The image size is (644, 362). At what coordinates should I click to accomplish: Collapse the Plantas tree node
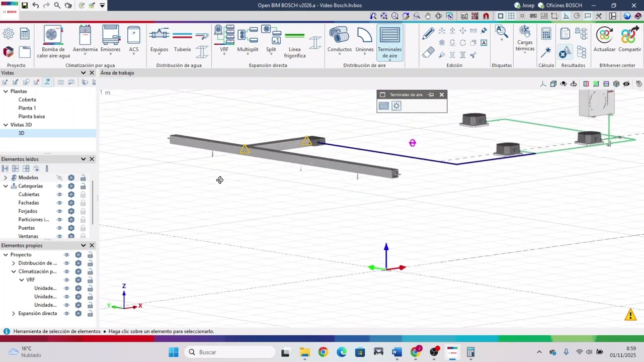[6, 92]
